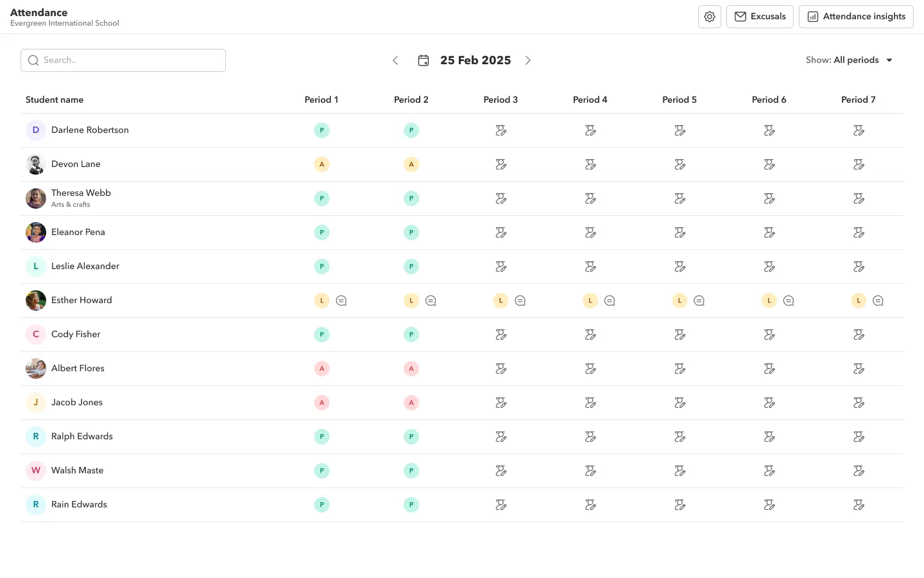Click Eleanor Pena's profile photo thumbnail
Image resolution: width=924 pixels, height=578 pixels.
35,232
